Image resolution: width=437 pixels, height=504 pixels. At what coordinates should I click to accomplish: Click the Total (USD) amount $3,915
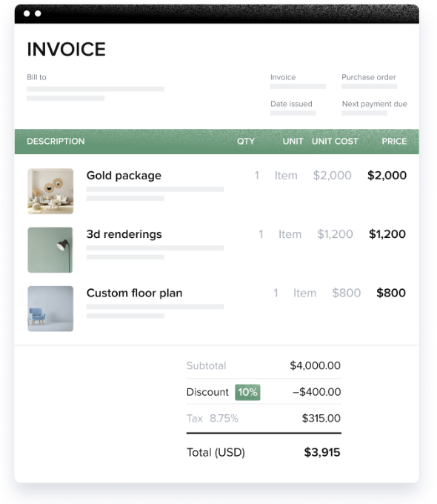(322, 452)
